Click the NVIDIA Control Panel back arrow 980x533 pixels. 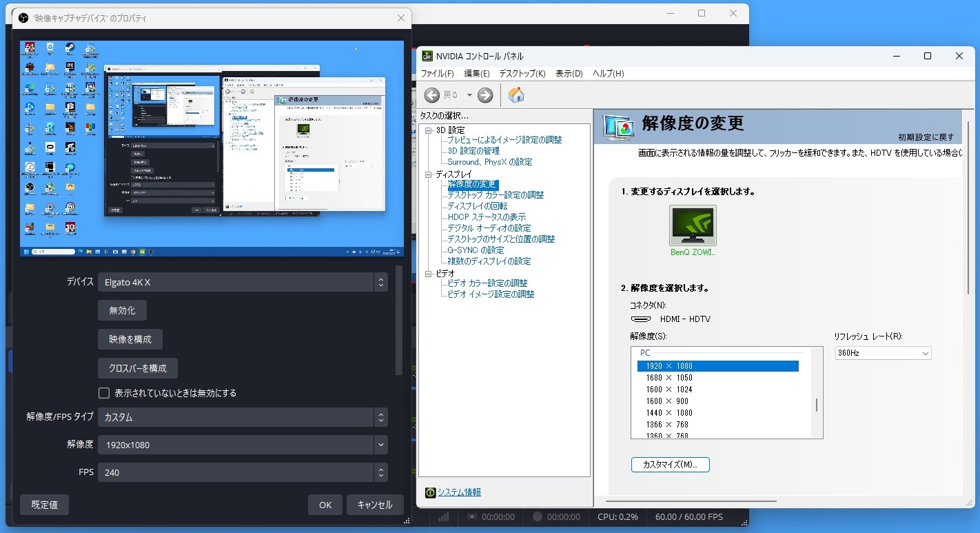[x=432, y=95]
